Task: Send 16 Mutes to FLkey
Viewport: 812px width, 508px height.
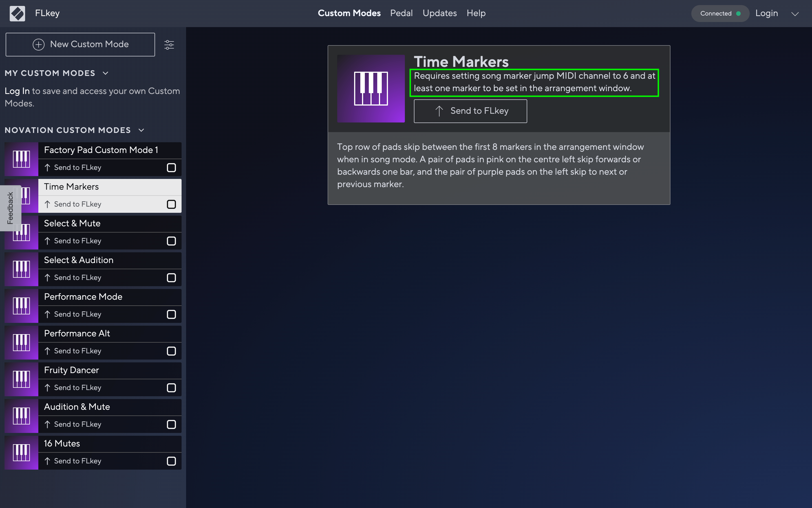Action: pos(73,461)
